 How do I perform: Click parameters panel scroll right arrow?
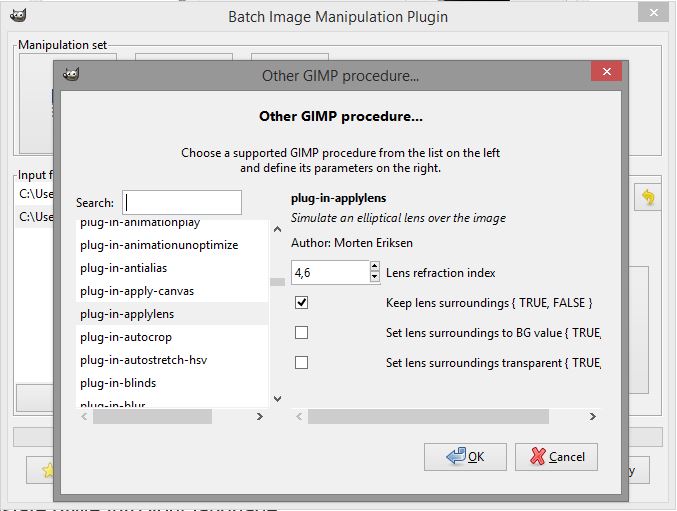pyautogui.click(x=593, y=416)
